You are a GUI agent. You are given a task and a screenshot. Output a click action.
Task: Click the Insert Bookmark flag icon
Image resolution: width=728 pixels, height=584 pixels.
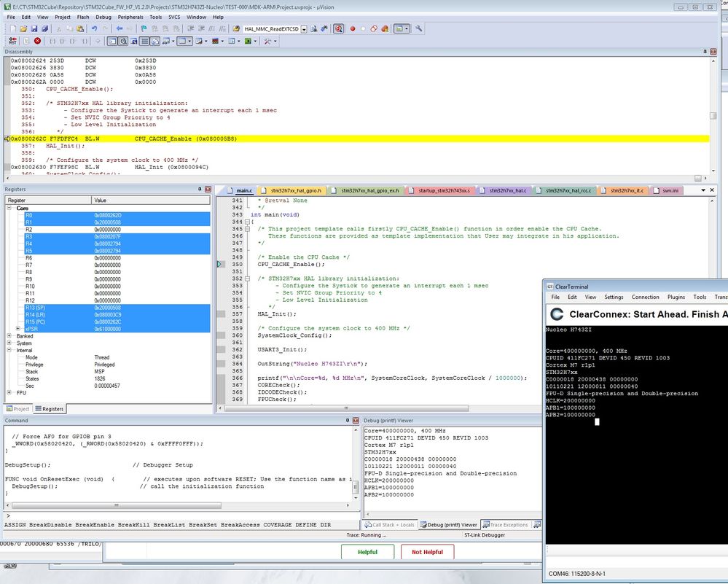click(144, 29)
